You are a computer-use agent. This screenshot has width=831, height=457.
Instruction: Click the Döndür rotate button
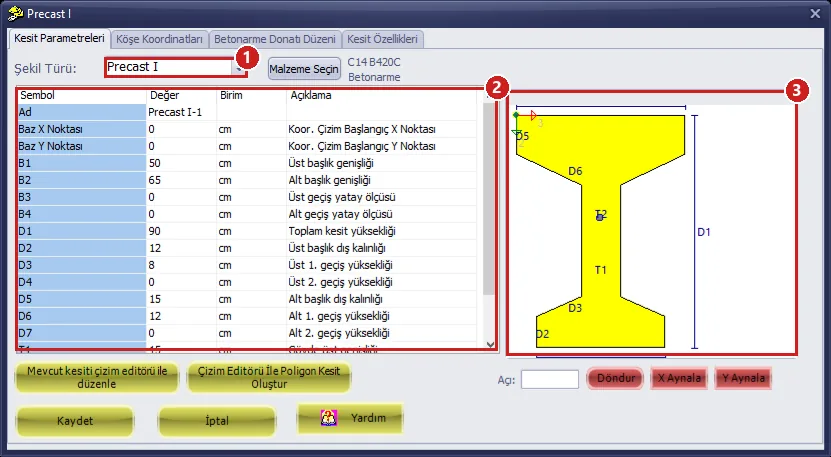coord(615,379)
